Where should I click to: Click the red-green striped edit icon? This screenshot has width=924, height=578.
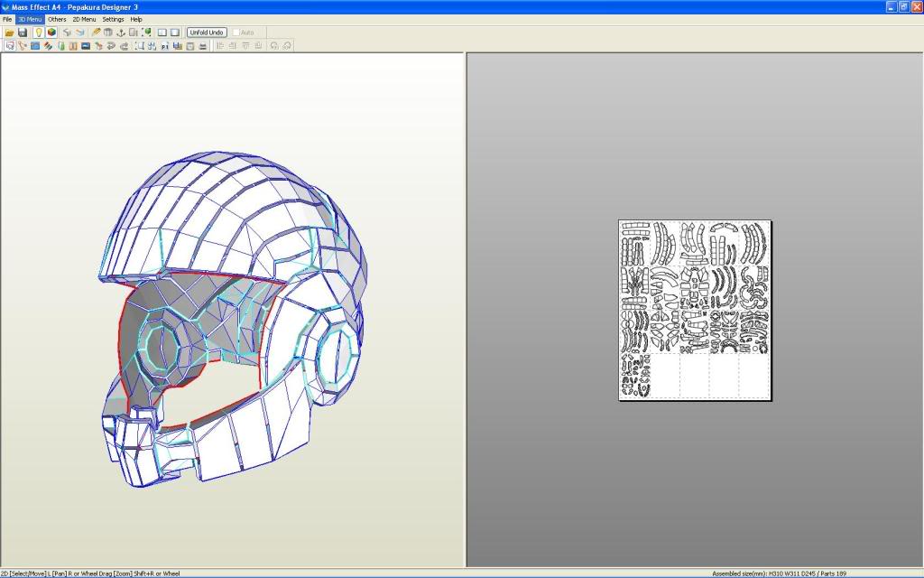(48, 46)
